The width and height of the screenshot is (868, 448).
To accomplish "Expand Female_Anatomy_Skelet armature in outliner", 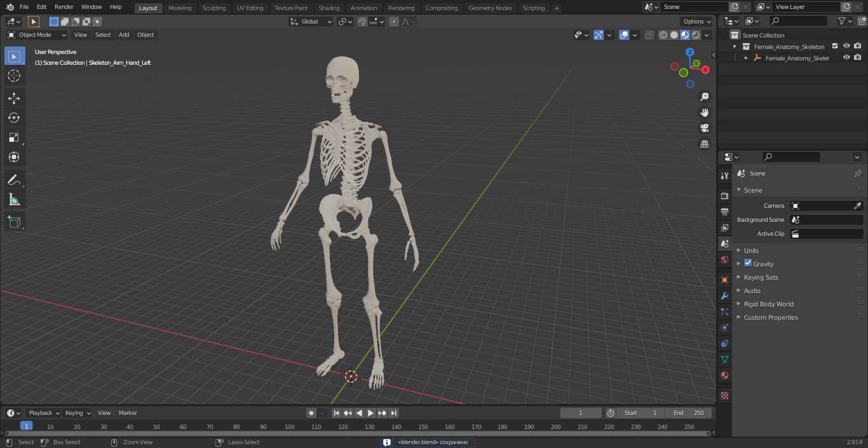I will (746, 58).
